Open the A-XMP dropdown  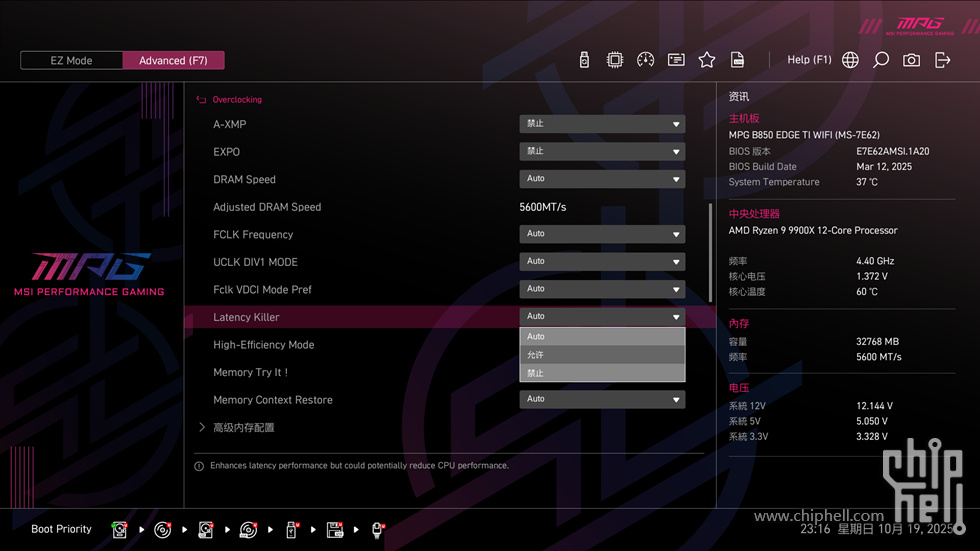click(602, 124)
